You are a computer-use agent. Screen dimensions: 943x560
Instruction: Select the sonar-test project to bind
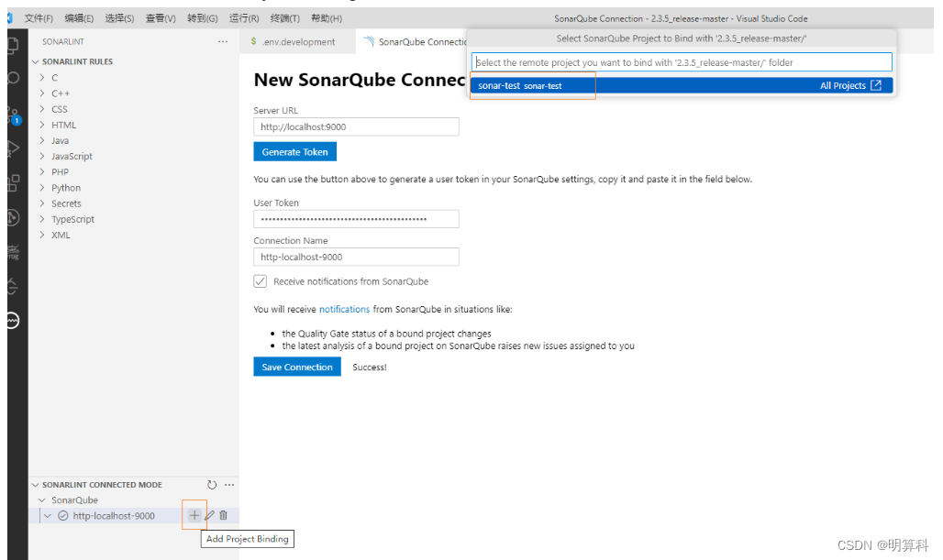(x=682, y=85)
